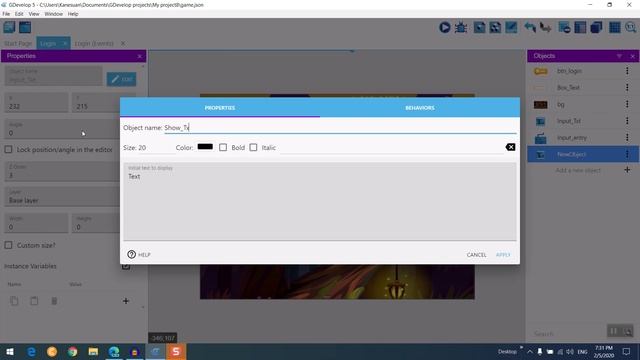Open bg object options menu
Viewport: 640px width, 360px height.
pyautogui.click(x=627, y=104)
